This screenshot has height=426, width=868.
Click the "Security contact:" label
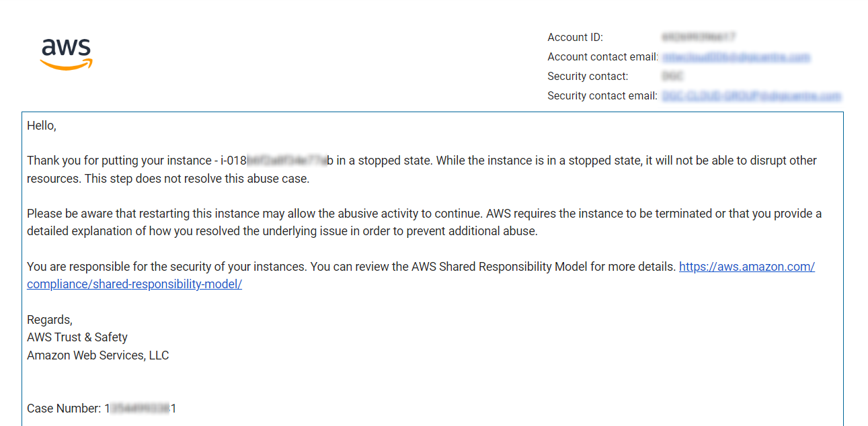(588, 77)
